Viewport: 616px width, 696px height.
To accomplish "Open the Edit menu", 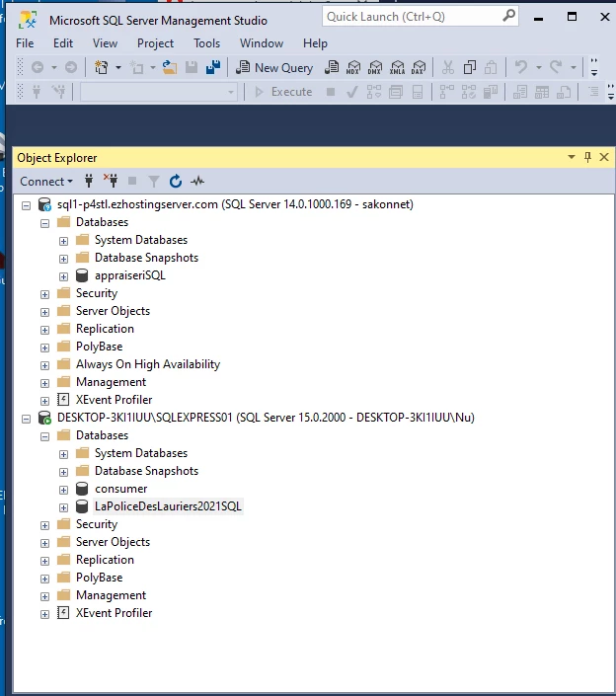I will [63, 43].
